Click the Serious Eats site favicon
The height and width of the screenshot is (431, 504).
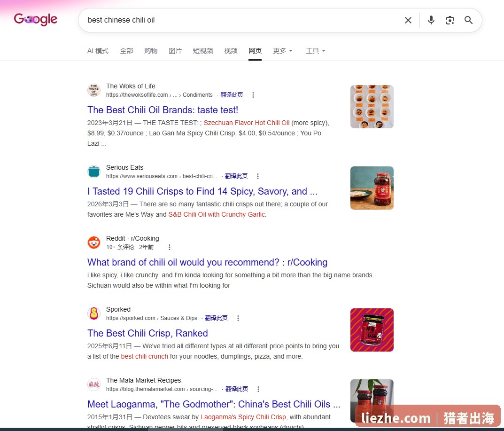(94, 172)
